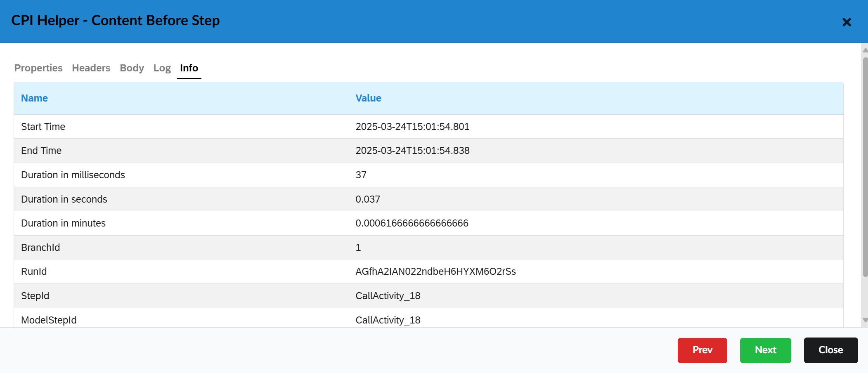Select the RunId value text
Image resolution: width=868 pixels, height=373 pixels.
435,271
